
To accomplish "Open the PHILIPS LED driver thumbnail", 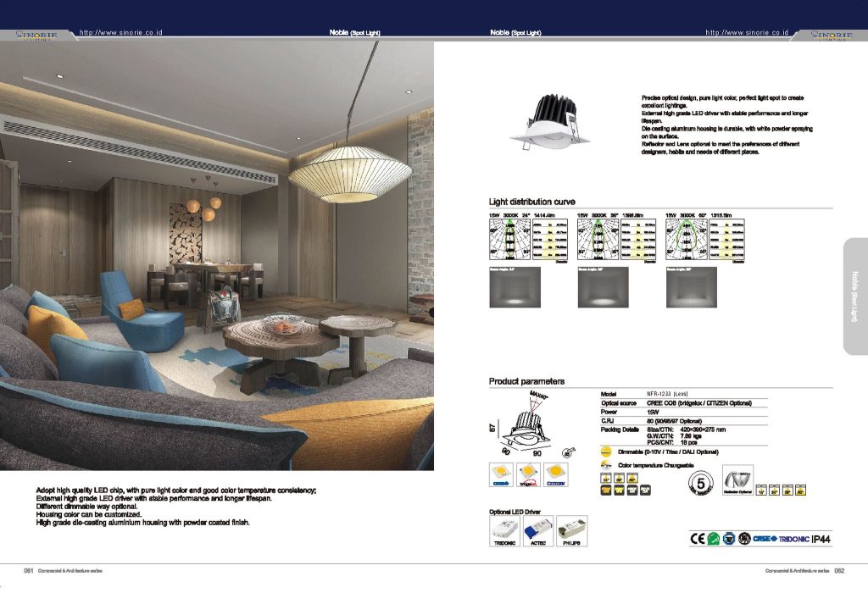I will click(573, 531).
